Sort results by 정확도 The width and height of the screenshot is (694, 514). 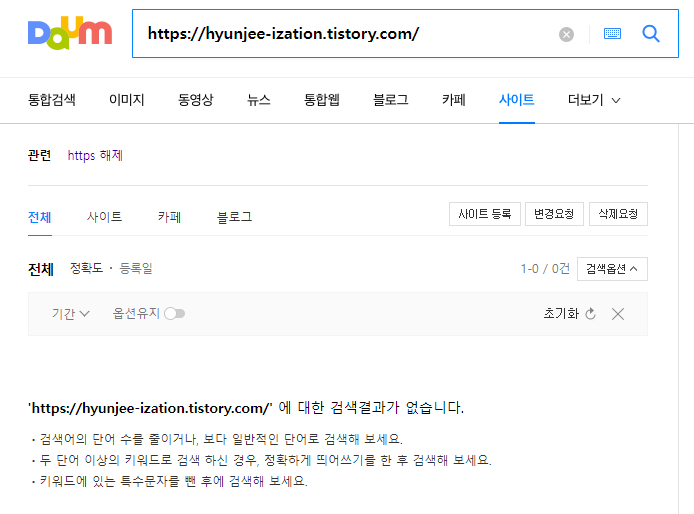tap(86, 268)
